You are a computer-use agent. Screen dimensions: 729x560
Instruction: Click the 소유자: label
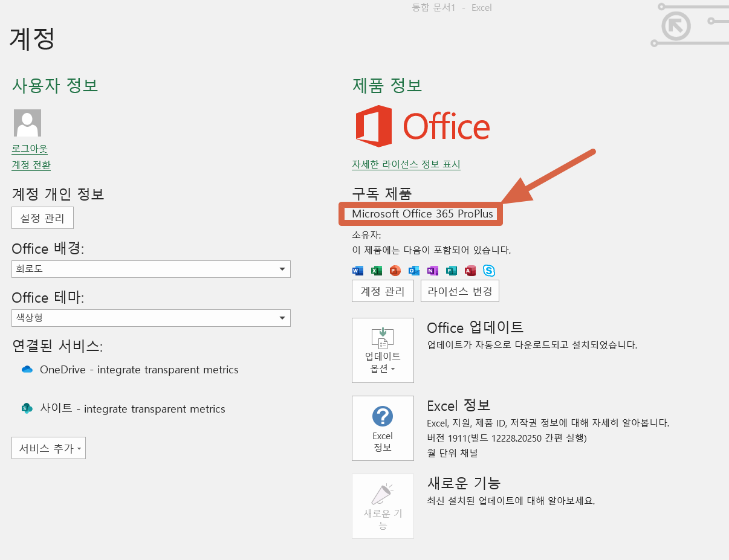click(x=366, y=236)
